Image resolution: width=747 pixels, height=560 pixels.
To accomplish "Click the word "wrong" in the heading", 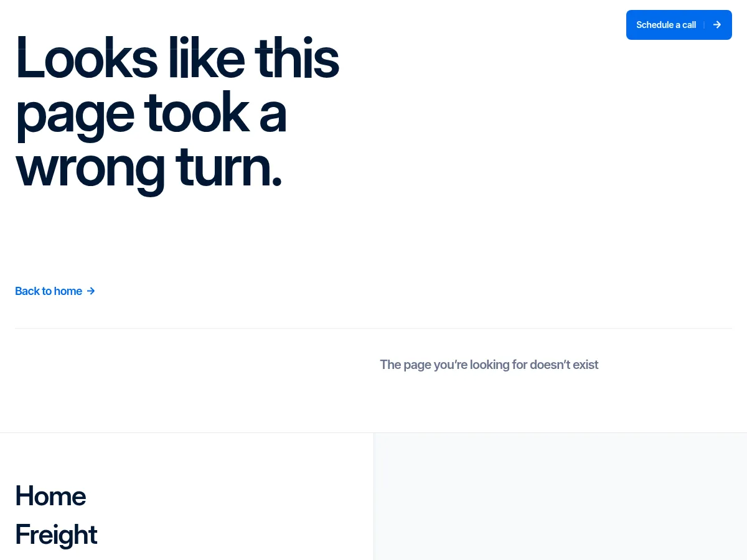I will tap(90, 168).
